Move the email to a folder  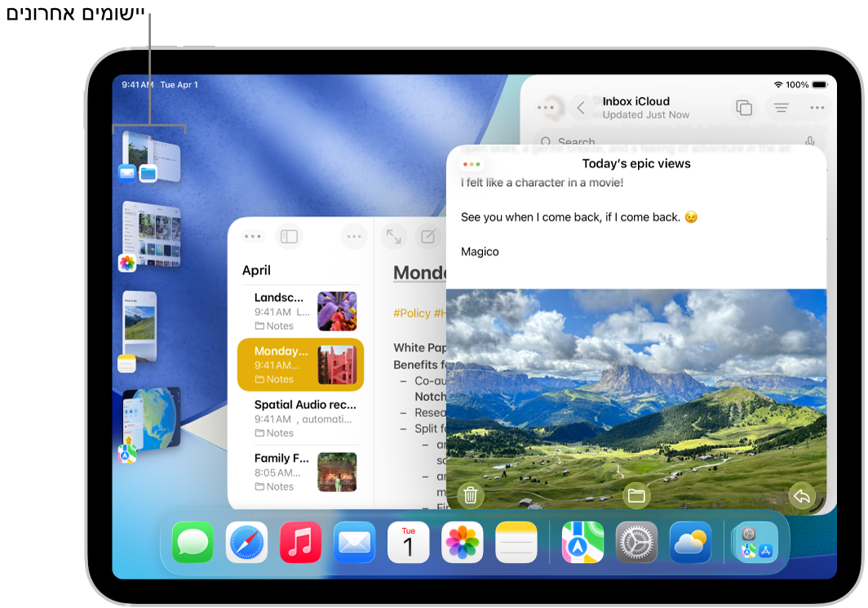pyautogui.click(x=636, y=495)
